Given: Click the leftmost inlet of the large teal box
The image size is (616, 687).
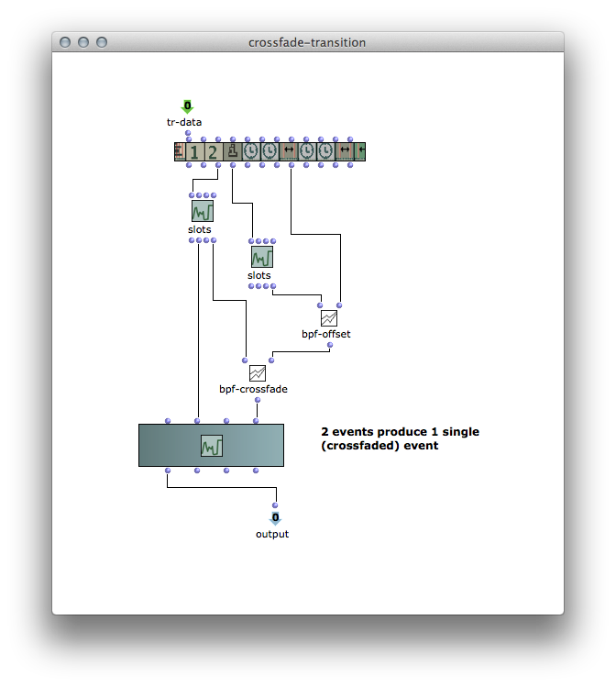Looking at the screenshot, I should 168,421.
